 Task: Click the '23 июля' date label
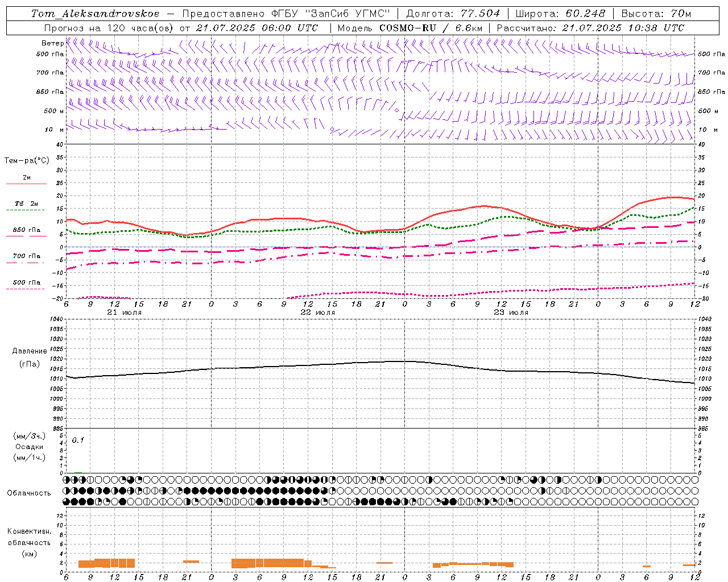(511, 313)
